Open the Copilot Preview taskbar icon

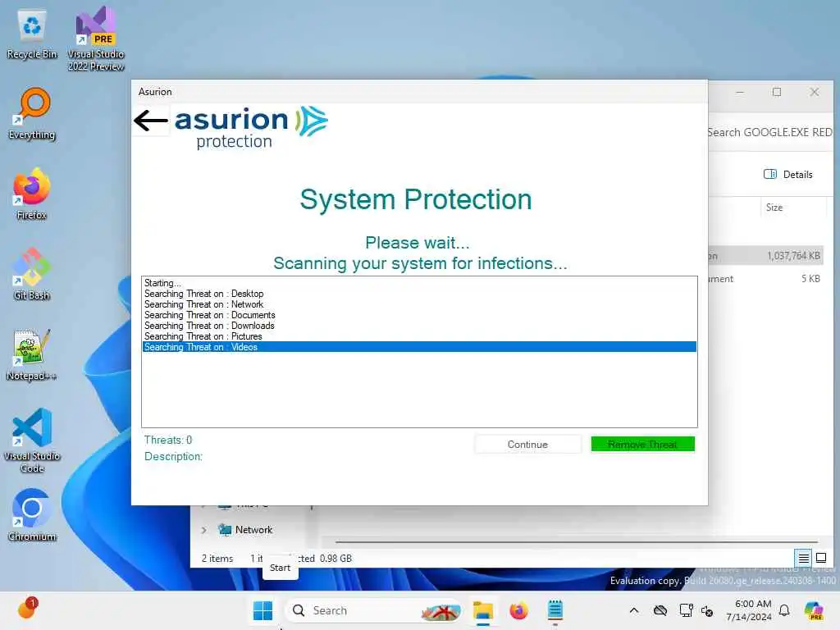(815, 610)
